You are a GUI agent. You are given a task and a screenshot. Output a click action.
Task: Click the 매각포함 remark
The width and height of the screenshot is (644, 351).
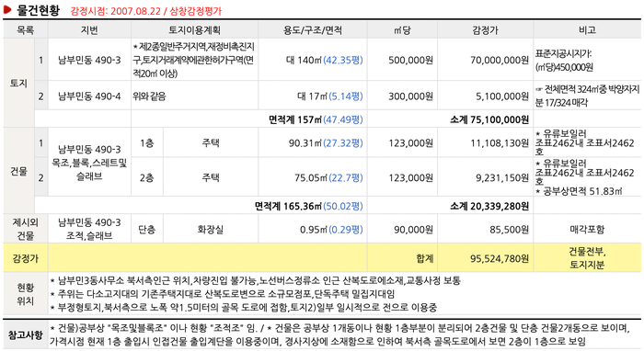(x=587, y=230)
